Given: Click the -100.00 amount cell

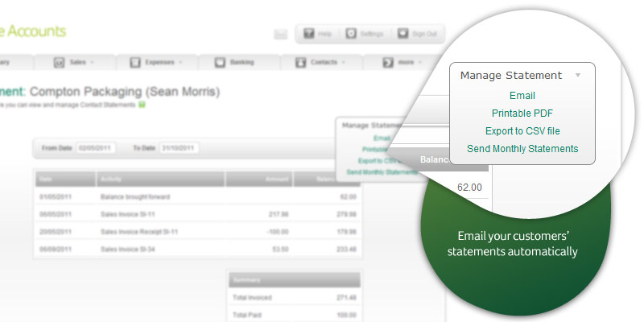Looking at the screenshot, I should pos(277,232).
